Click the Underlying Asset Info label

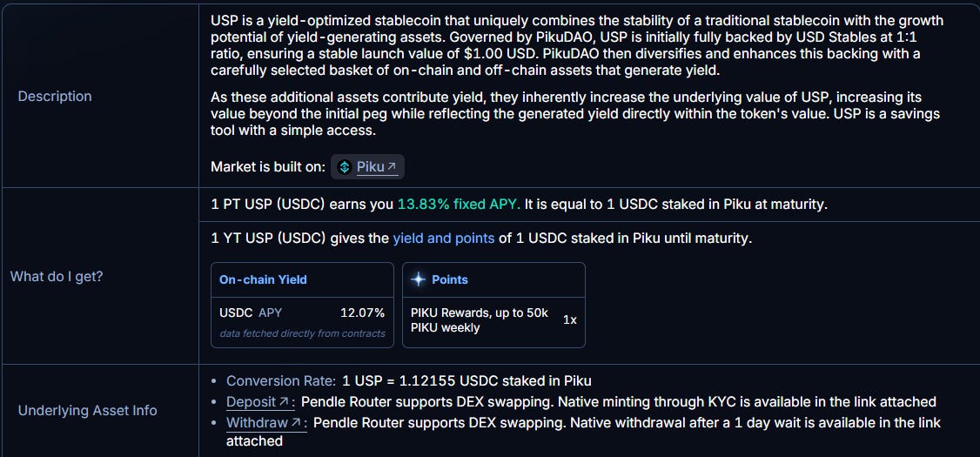88,411
